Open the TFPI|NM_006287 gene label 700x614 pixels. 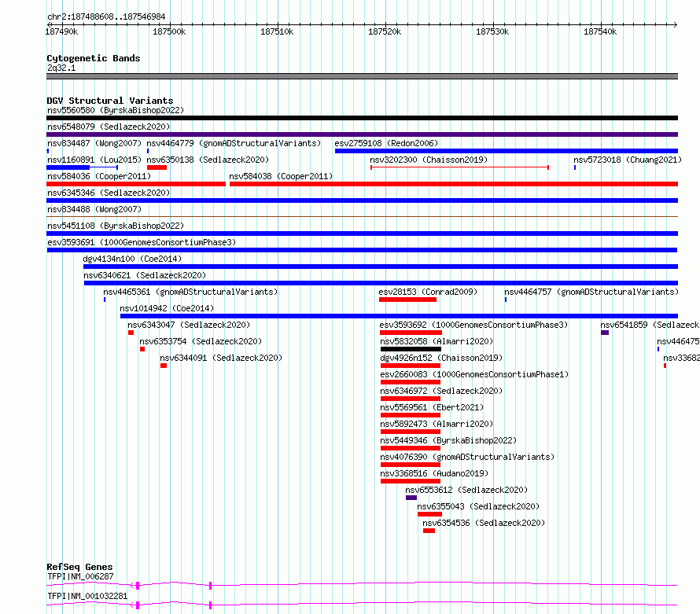tap(80, 576)
